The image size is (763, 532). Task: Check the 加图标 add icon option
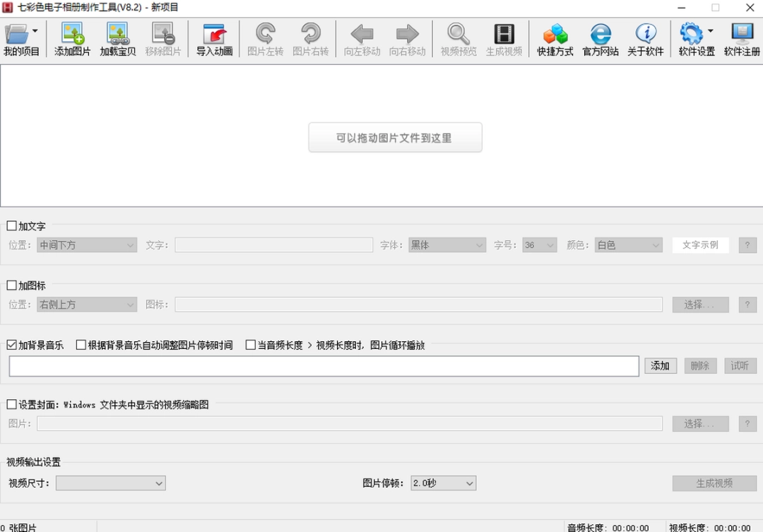pyautogui.click(x=11, y=285)
